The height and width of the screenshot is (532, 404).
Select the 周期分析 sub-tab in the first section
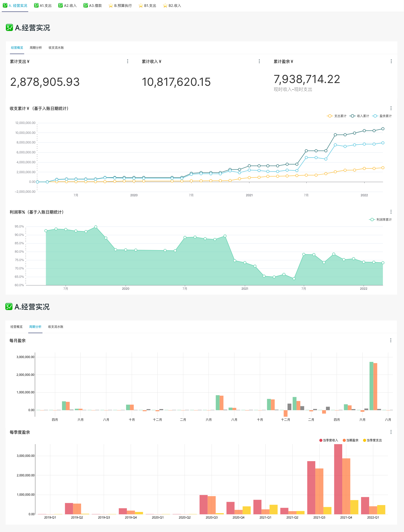(36, 48)
